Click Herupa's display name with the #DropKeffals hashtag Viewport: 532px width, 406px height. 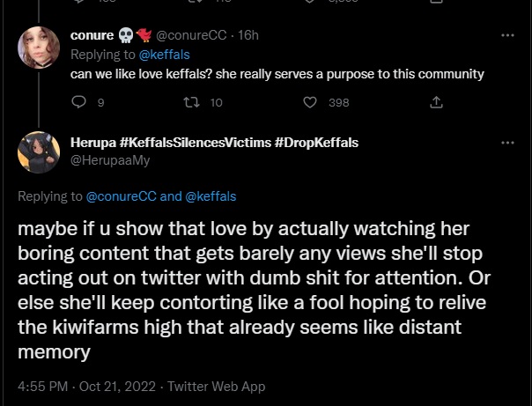214,143
